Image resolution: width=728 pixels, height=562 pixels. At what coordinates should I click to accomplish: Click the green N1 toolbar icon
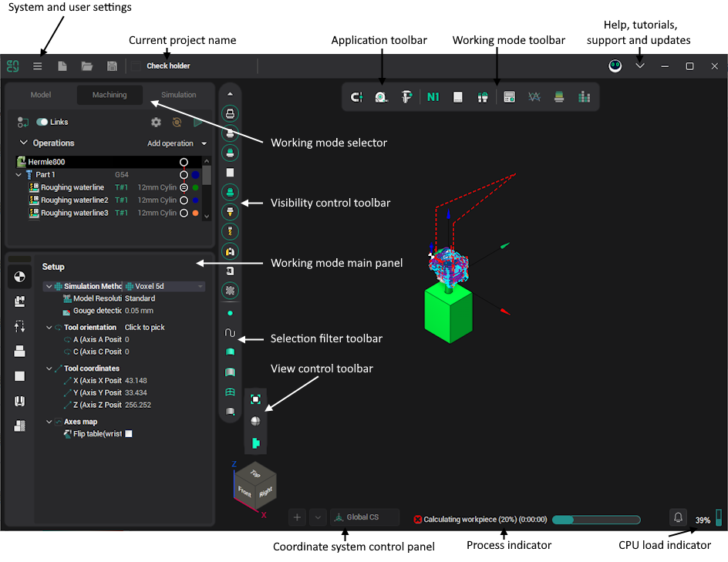point(433,97)
